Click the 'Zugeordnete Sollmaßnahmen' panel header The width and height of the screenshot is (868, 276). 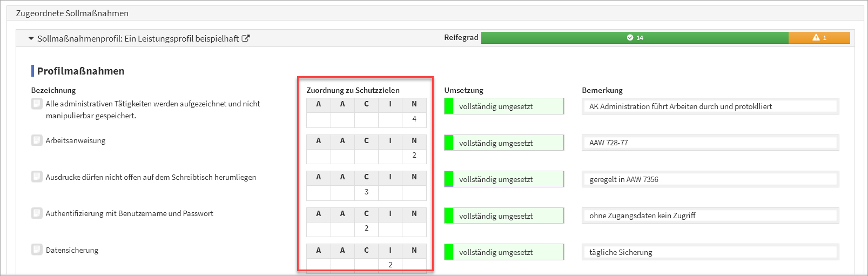72,13
